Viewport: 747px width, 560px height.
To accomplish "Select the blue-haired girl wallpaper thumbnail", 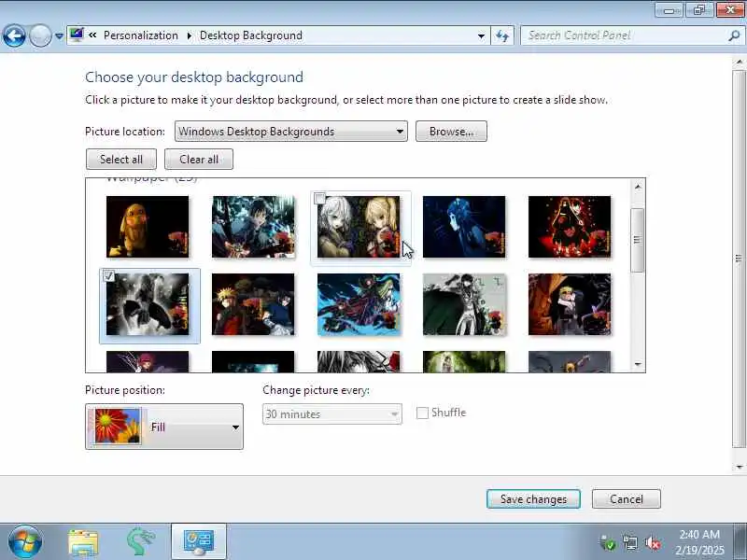I will [464, 227].
